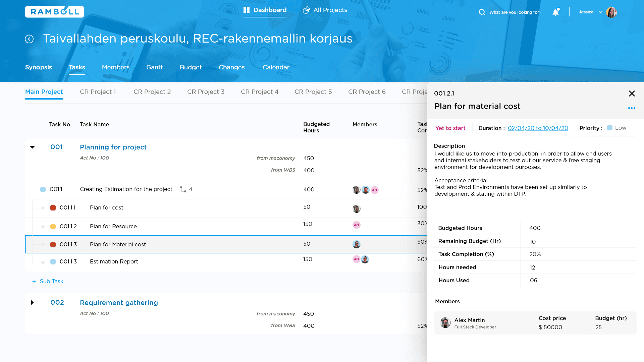Open the Budget tab
Viewport: 644px width, 362px height.
click(191, 67)
